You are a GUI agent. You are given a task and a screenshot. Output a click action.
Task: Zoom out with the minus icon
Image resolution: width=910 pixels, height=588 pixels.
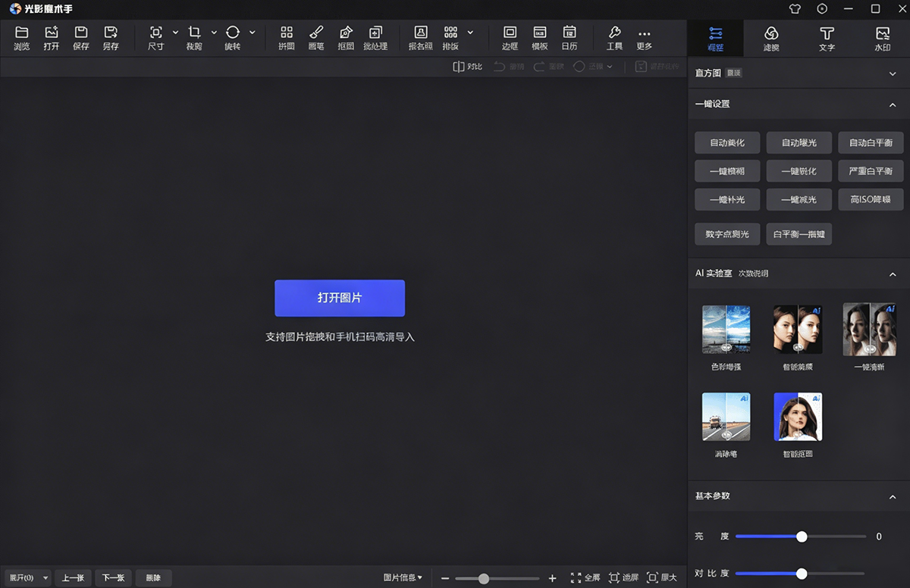(445, 578)
